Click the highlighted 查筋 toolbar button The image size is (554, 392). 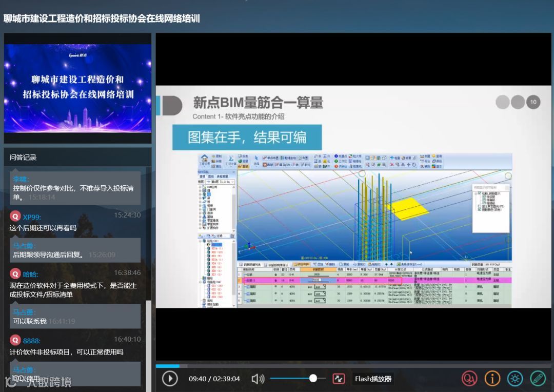click(x=244, y=166)
